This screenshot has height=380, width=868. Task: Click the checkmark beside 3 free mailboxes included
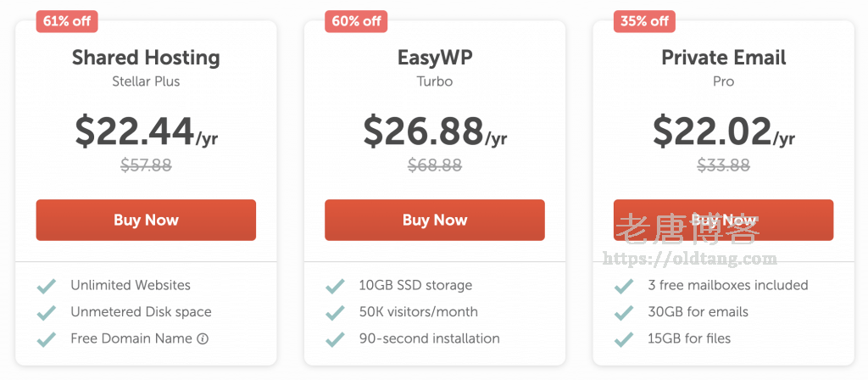(x=624, y=286)
